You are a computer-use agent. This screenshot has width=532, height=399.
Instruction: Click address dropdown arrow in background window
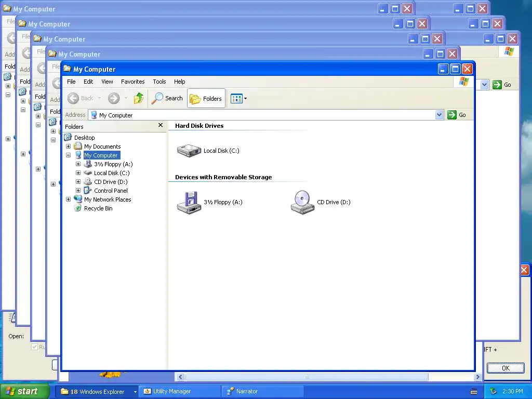pyautogui.click(x=484, y=85)
